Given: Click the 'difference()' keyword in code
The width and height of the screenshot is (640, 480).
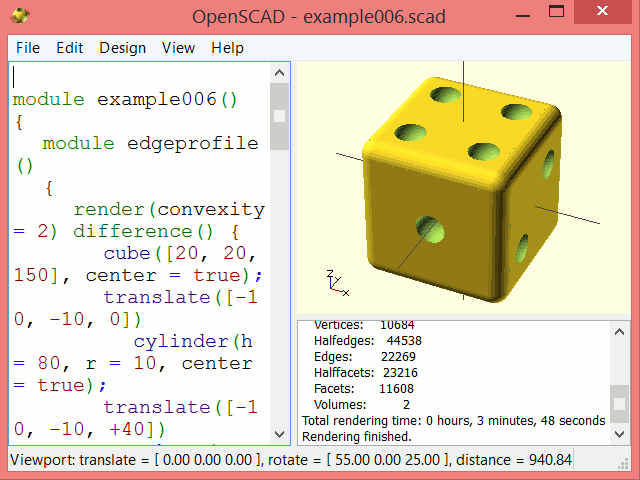Looking at the screenshot, I should [x=143, y=231].
